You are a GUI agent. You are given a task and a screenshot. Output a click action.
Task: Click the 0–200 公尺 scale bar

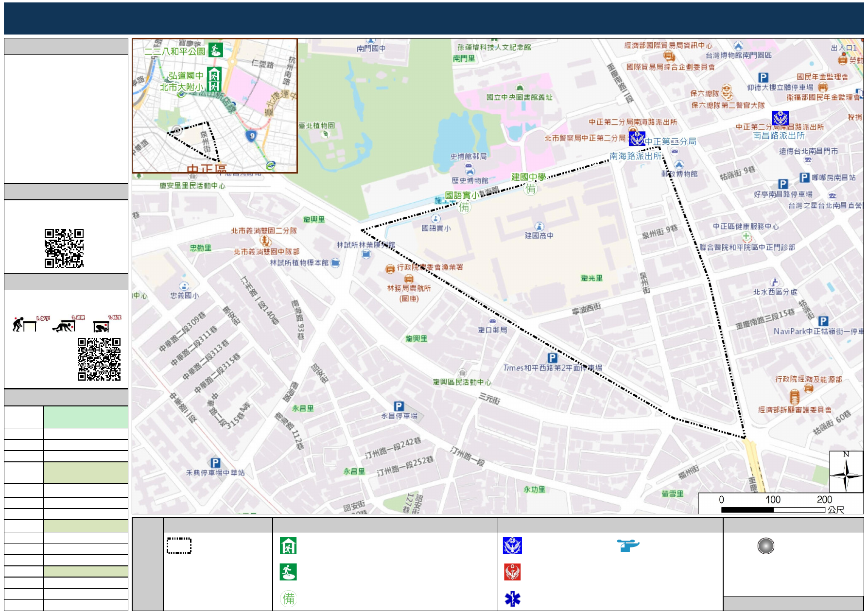[781, 504]
